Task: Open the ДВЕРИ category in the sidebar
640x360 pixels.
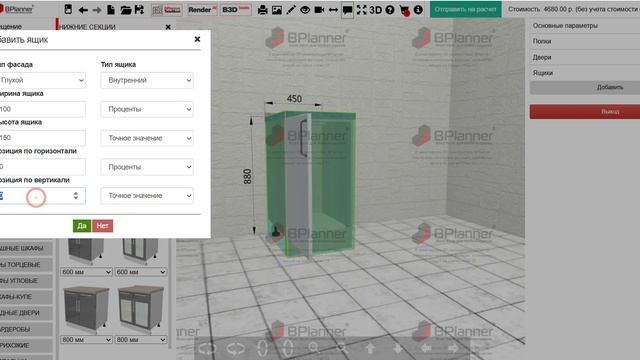Action: pos(26,313)
